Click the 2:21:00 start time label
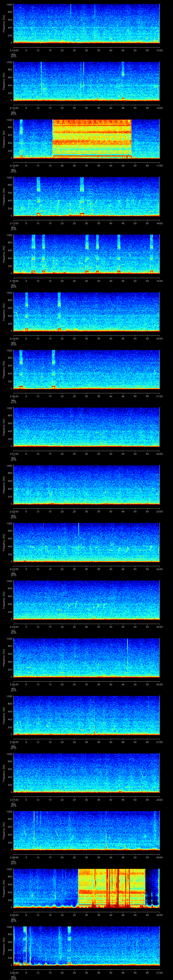The width and height of the screenshot is (173, 980). pyautogui.click(x=14, y=454)
